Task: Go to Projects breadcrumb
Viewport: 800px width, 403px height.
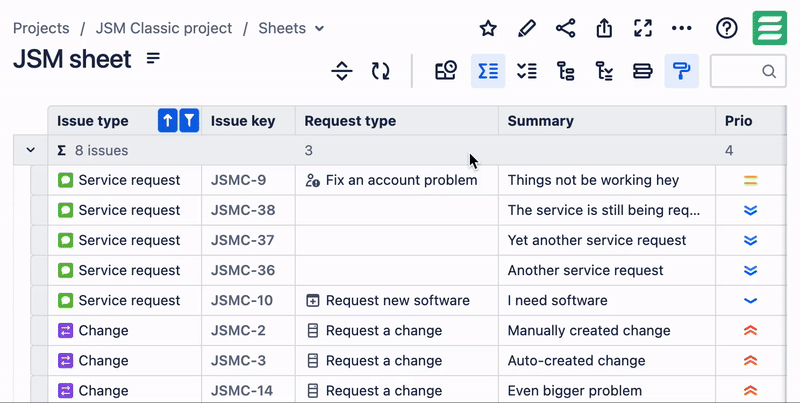Action: click(41, 28)
